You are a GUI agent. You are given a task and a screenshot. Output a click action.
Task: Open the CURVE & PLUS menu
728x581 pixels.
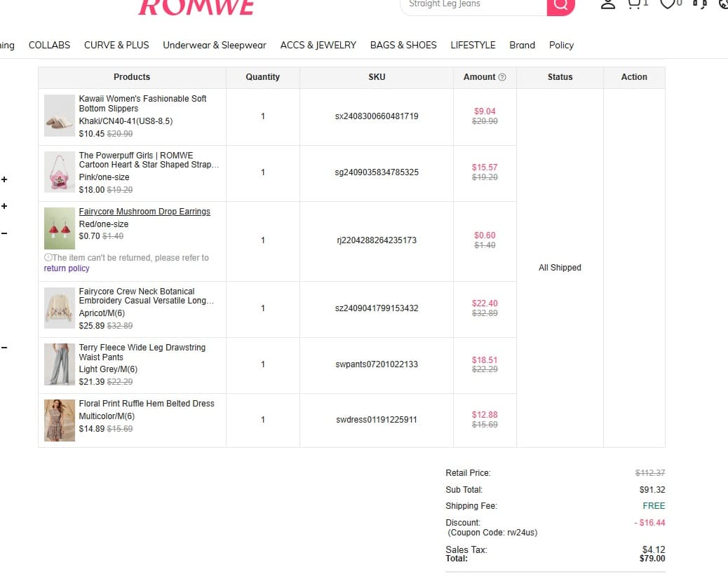click(x=116, y=45)
